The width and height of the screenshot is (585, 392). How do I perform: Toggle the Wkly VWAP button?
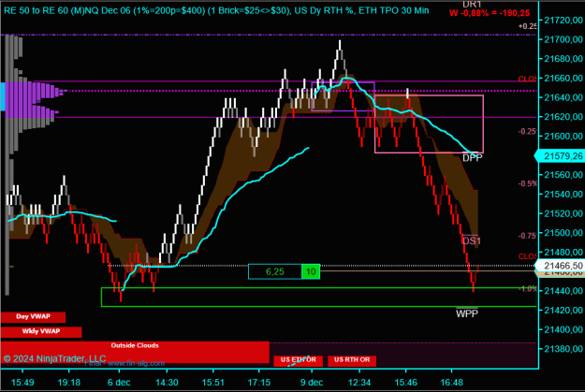(41, 331)
